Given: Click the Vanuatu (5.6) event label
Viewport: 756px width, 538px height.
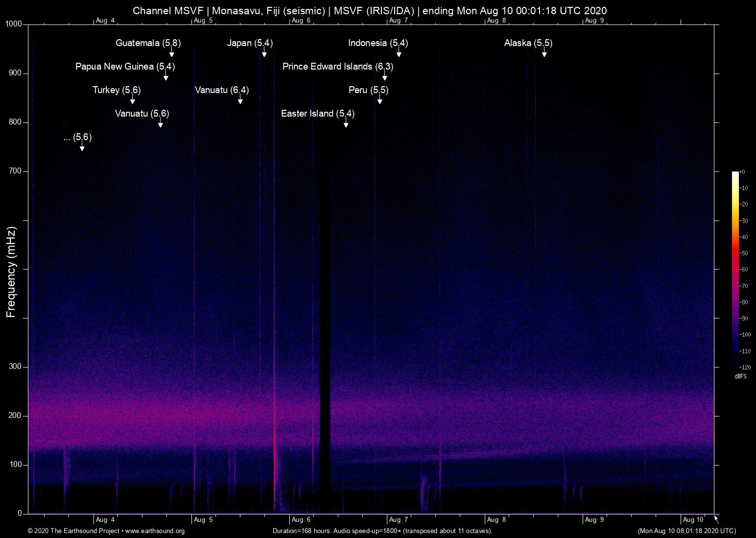Looking at the screenshot, I should (142, 114).
